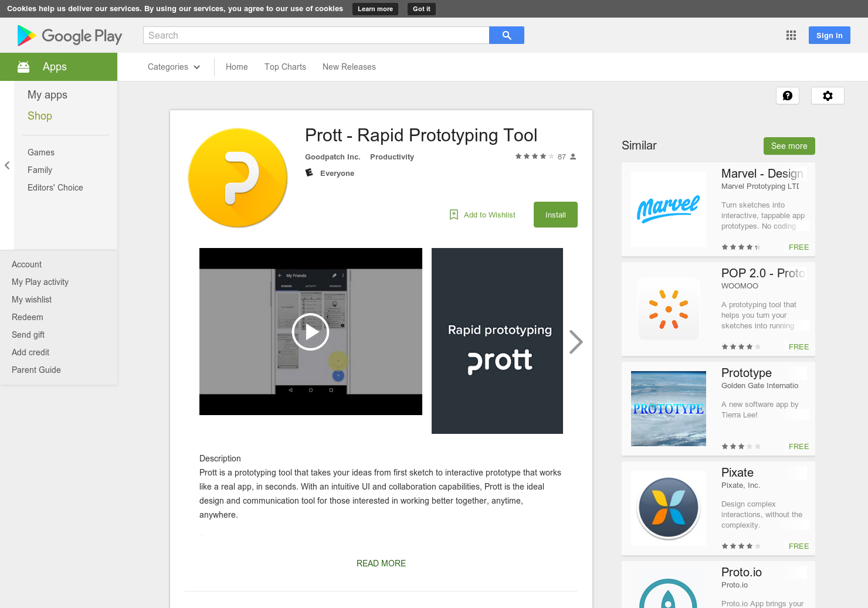Install the Prott app

pyautogui.click(x=555, y=215)
